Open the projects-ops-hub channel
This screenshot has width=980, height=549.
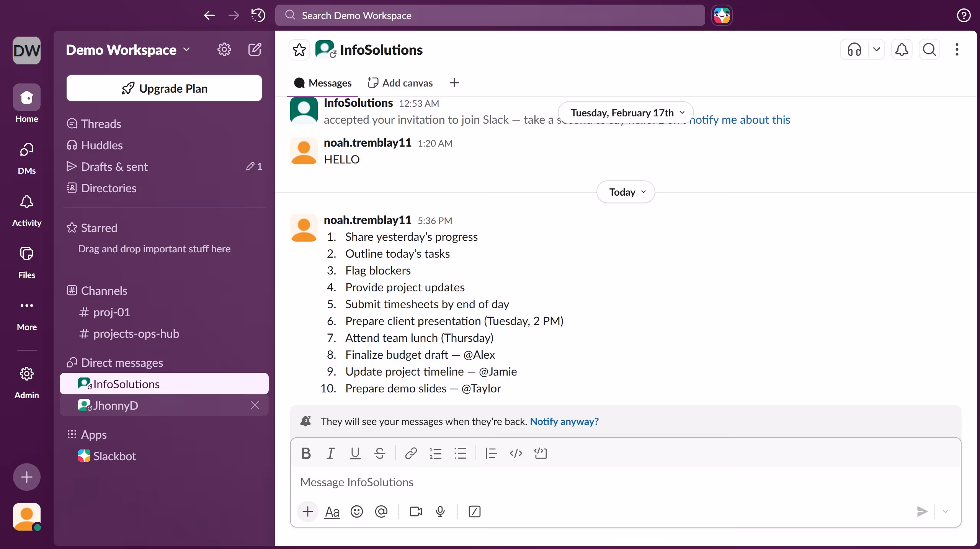[164, 333]
